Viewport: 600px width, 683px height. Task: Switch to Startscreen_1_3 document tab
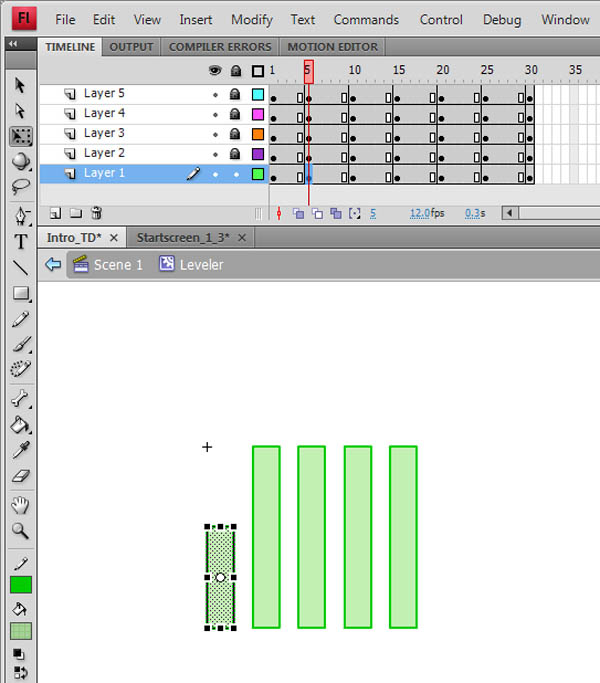click(x=183, y=238)
